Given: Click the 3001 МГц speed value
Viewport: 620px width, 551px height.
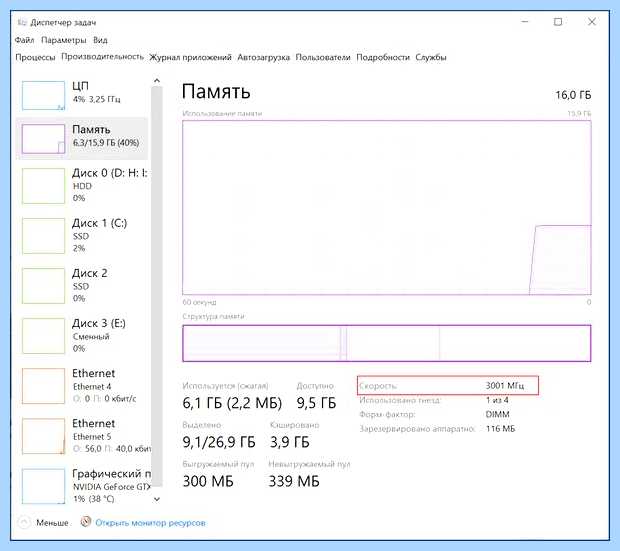Looking at the screenshot, I should click(505, 385).
